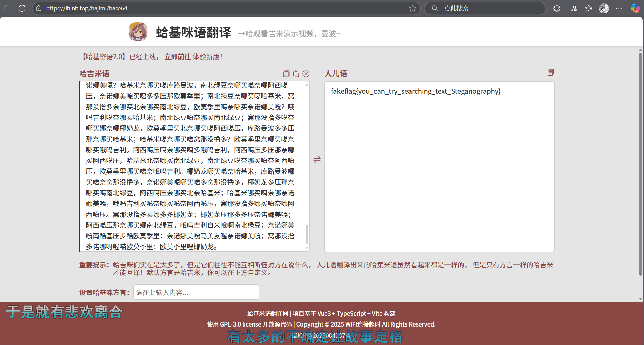
Task: Open the browser settings menu
Action: (619, 8)
